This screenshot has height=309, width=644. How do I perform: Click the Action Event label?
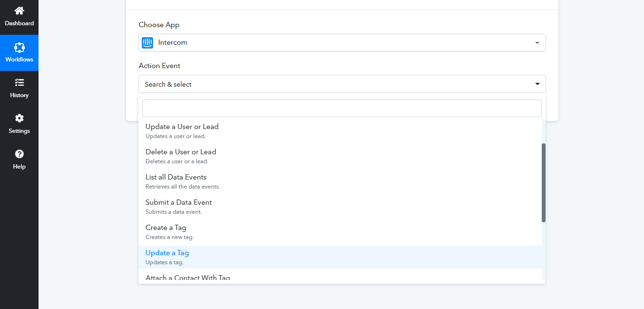(x=160, y=66)
